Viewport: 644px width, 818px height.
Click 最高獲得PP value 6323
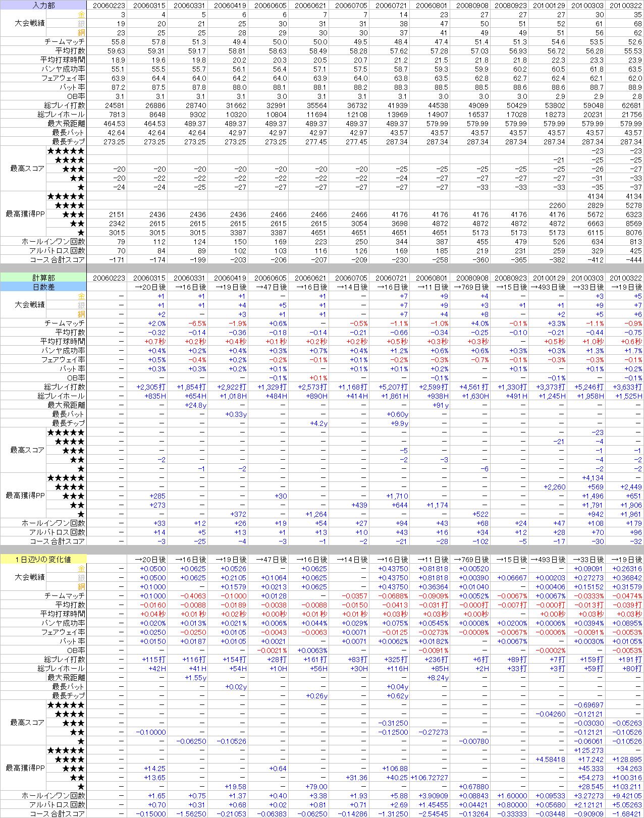point(633,214)
